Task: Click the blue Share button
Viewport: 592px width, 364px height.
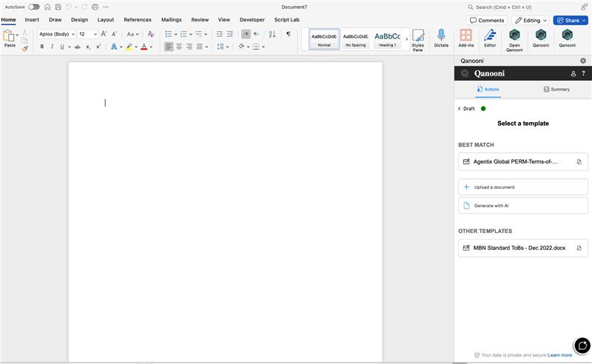Action: coord(571,21)
